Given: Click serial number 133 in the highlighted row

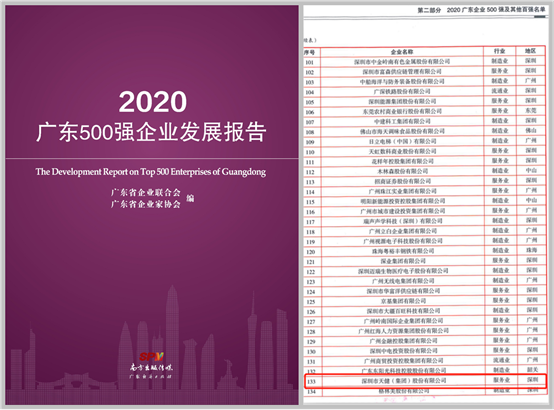Looking at the screenshot, I should [x=311, y=382].
